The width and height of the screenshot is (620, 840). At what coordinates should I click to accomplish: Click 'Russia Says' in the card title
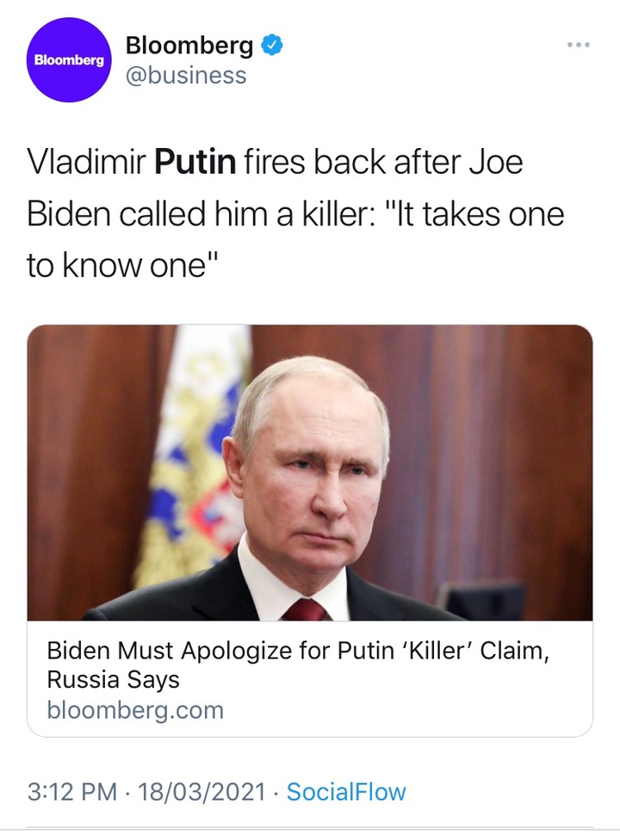[x=113, y=680]
